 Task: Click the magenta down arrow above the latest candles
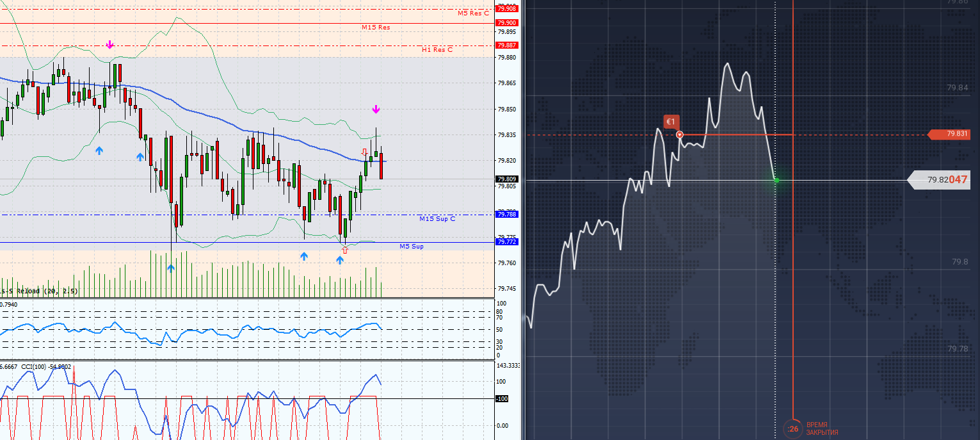[376, 110]
